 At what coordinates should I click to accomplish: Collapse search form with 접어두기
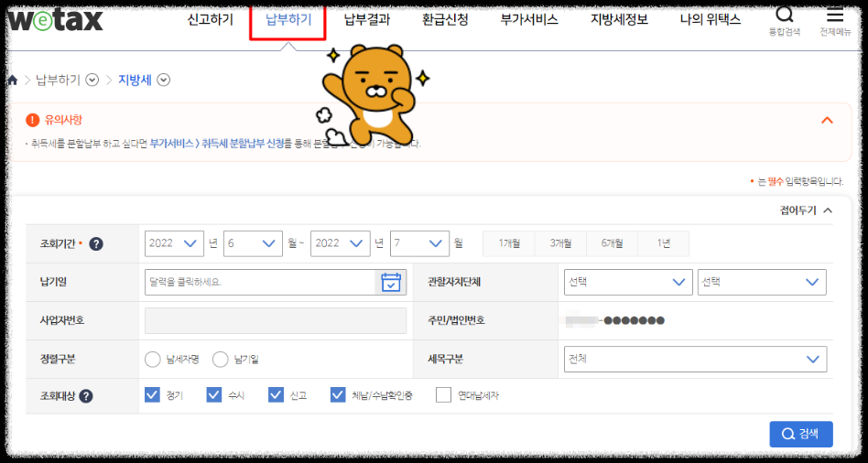806,210
